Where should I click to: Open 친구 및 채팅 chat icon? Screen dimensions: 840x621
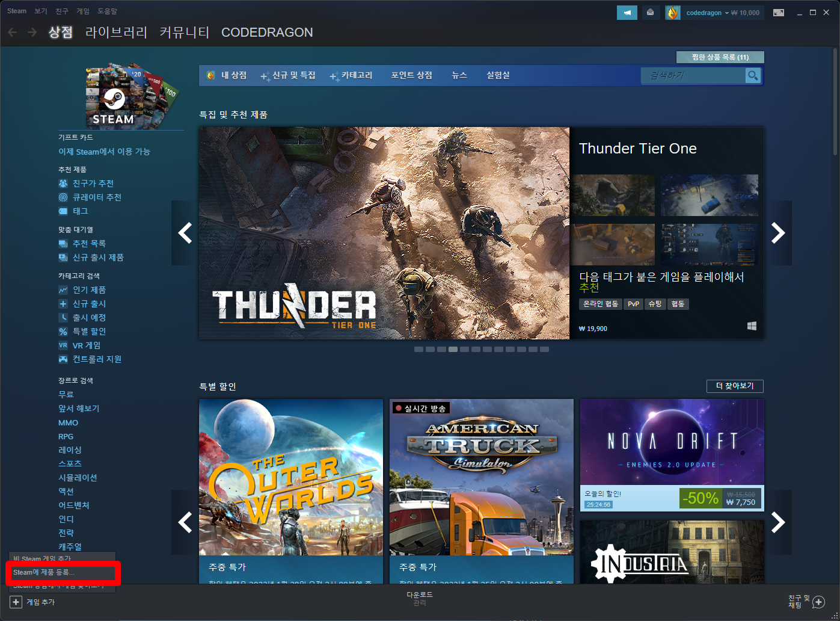tap(818, 602)
